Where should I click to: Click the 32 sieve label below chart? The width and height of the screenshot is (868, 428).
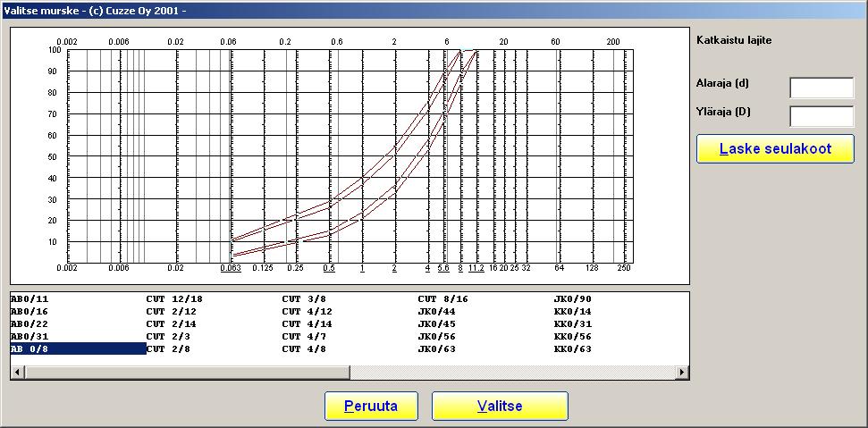pyautogui.click(x=526, y=268)
